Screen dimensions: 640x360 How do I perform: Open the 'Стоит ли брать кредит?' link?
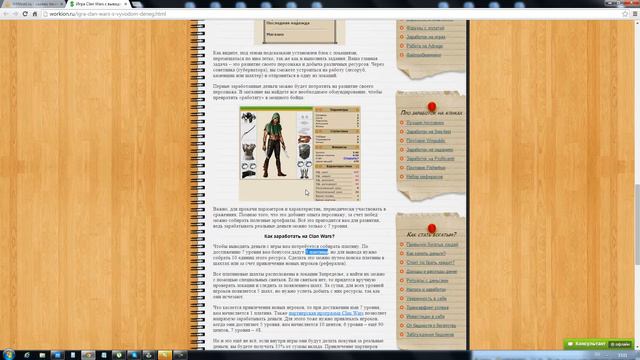click(430, 262)
